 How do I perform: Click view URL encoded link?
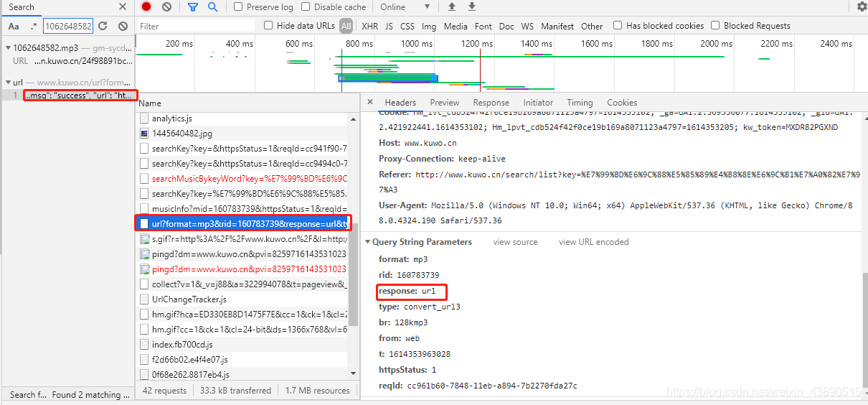594,242
